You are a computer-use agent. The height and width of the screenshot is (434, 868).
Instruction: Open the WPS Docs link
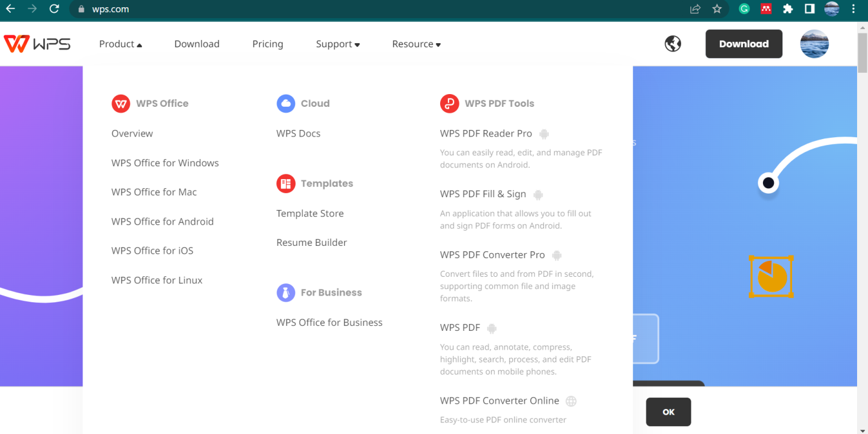point(299,134)
